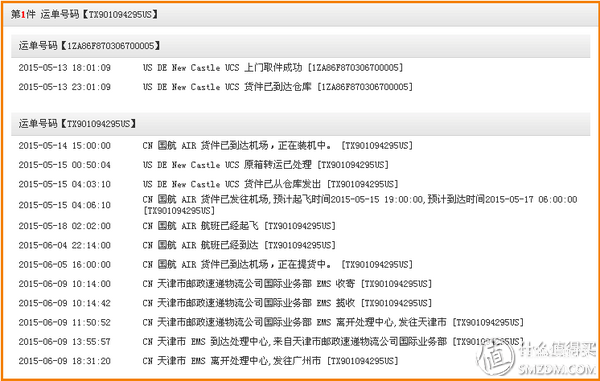Select the 货件已到达仓库 tracking entry
This screenshot has height=381, width=600.
[278, 87]
